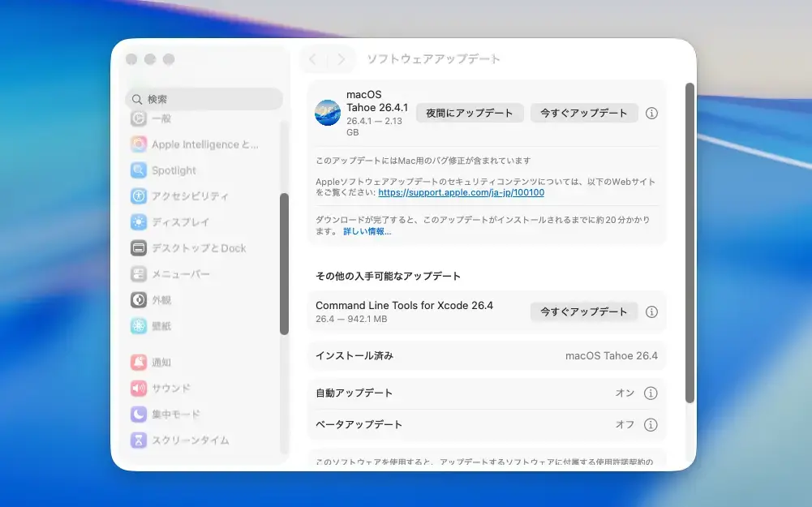Click the Apple Intelligence sidebar icon
The height and width of the screenshot is (507, 812).
click(138, 144)
